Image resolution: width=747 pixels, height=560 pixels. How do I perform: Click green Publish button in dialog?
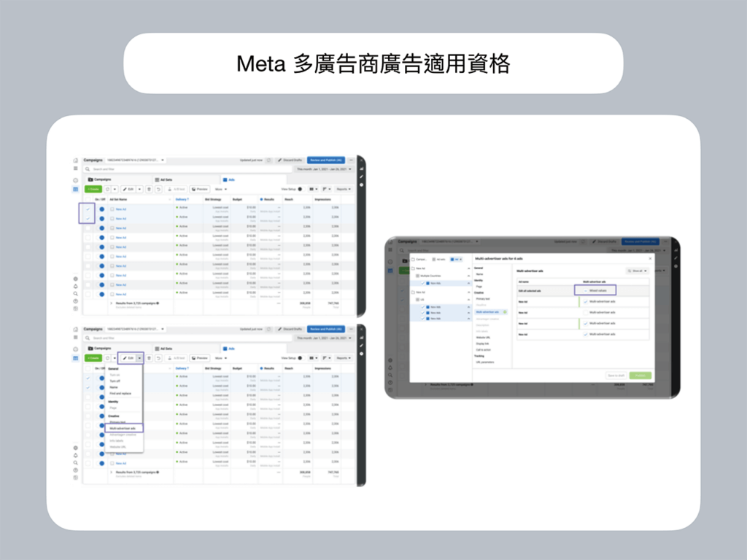[640, 376]
